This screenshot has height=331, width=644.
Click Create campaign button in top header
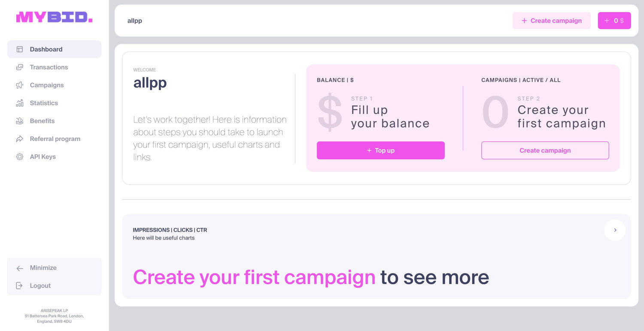click(551, 21)
